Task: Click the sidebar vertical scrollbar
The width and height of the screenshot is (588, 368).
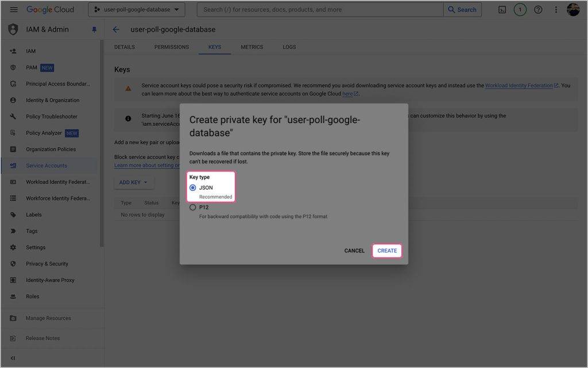Action: (101, 143)
